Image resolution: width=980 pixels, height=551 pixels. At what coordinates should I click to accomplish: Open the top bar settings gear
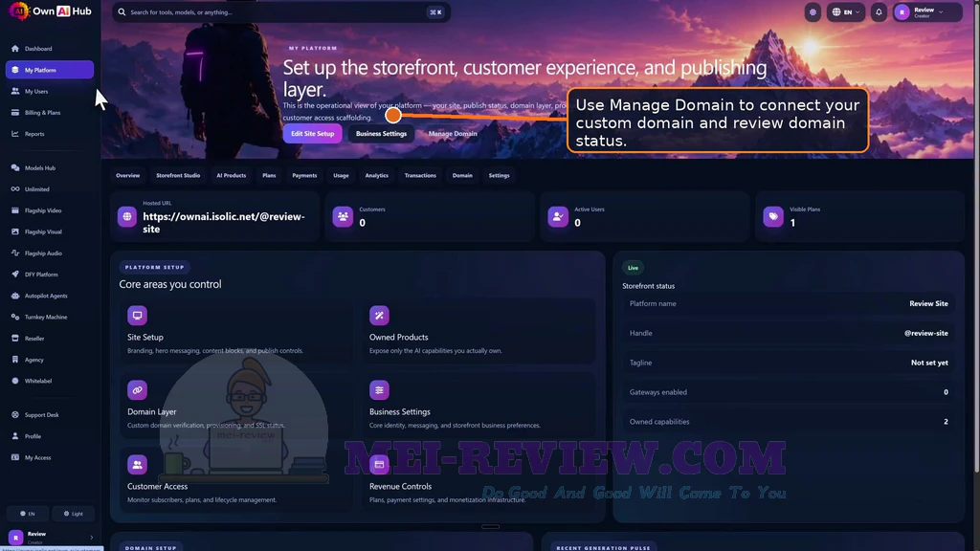tap(813, 11)
